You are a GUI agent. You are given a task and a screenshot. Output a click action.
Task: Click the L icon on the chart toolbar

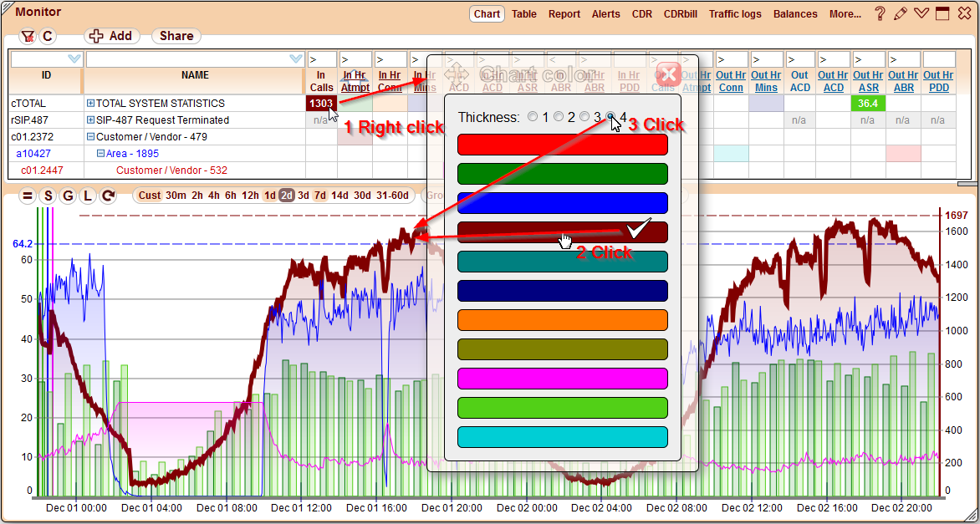click(x=87, y=195)
